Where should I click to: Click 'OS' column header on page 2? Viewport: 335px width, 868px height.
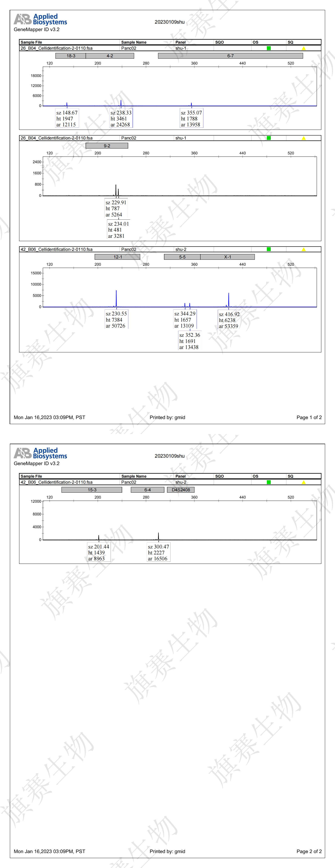tap(256, 476)
